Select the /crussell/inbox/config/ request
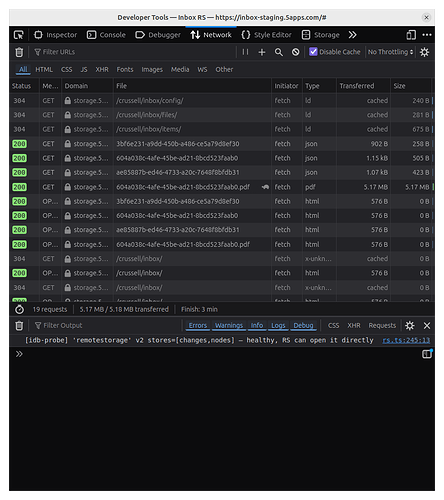The height and width of the screenshot is (500, 444). point(222,101)
